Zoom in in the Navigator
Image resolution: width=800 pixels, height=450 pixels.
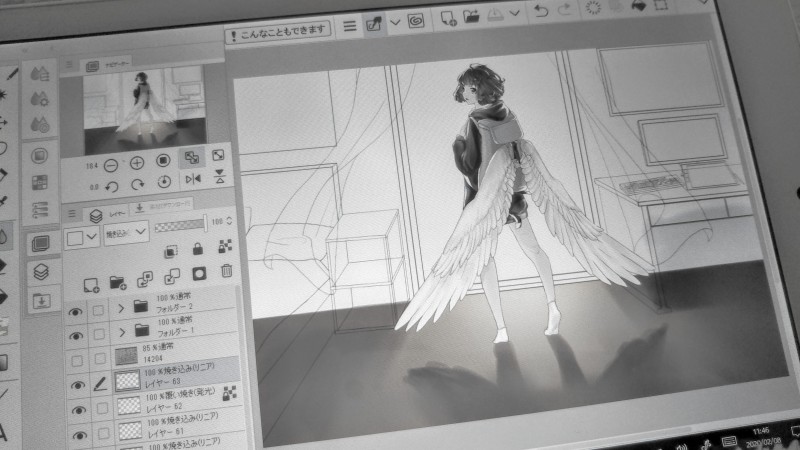[x=137, y=163]
